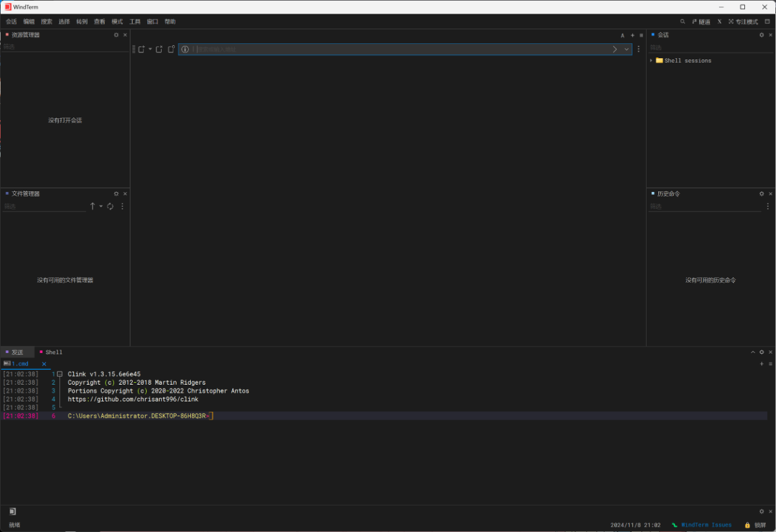Toggle the layout panel icon at top right
Viewport: 776px width, 532px height.
click(768, 21)
